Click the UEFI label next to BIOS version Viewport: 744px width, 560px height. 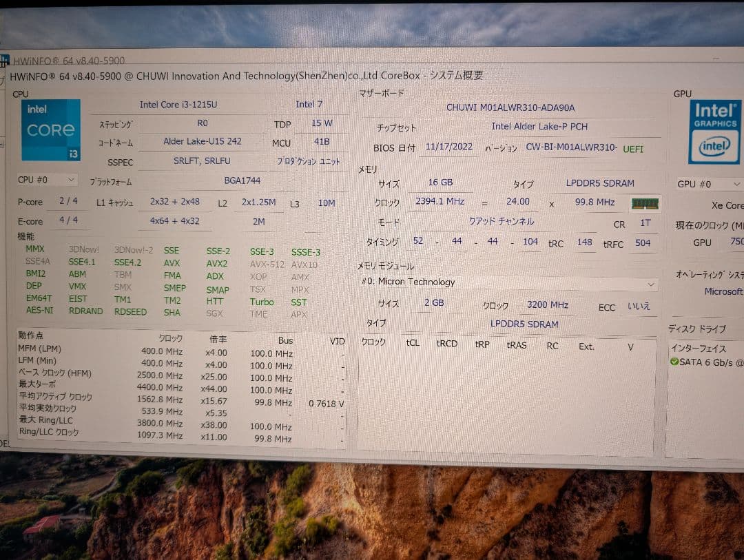tap(633, 149)
